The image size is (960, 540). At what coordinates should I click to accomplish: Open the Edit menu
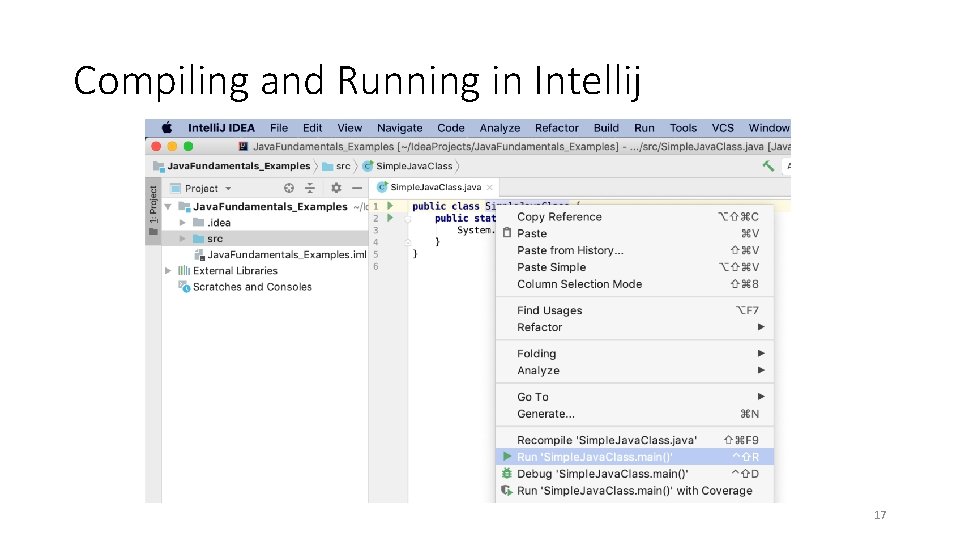point(312,128)
